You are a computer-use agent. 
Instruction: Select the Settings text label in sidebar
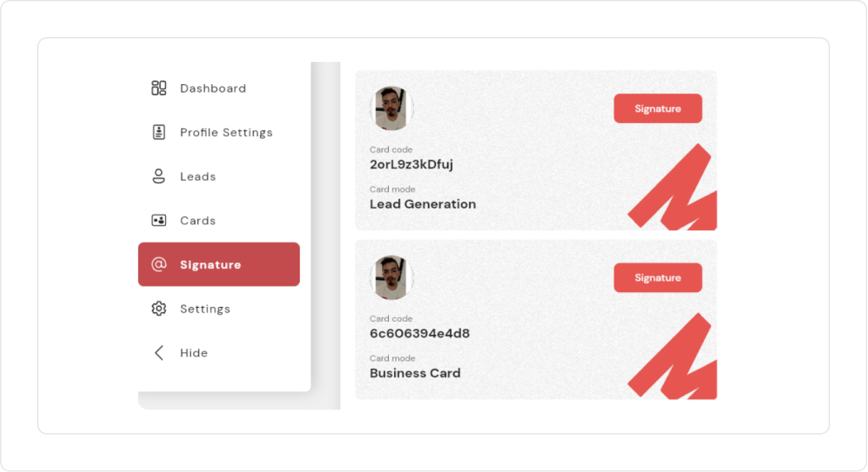205,309
